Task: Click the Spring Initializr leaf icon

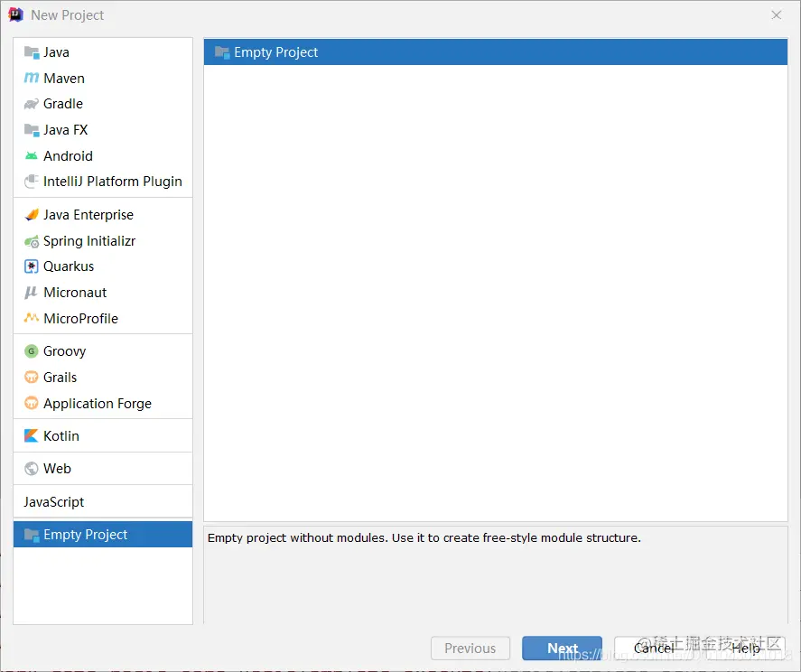Action: click(x=32, y=240)
